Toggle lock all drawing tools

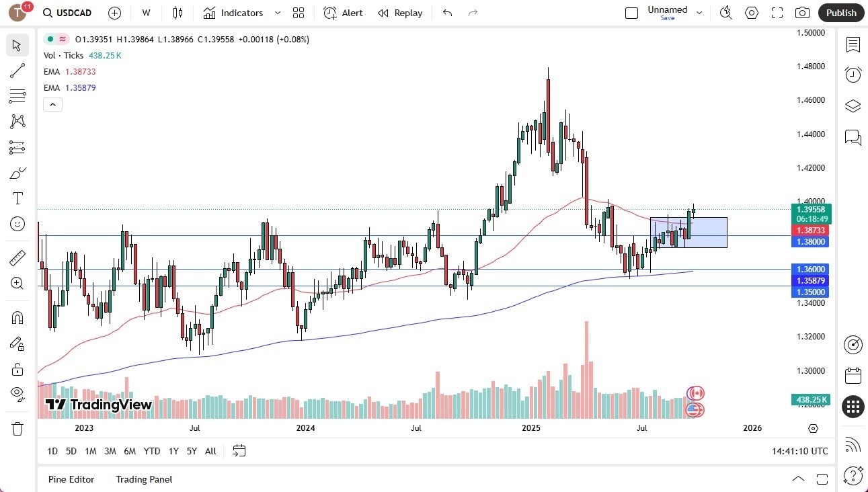click(x=17, y=368)
